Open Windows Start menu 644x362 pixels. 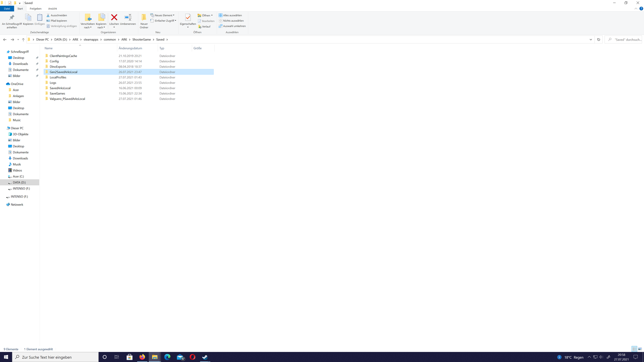pos(6,357)
